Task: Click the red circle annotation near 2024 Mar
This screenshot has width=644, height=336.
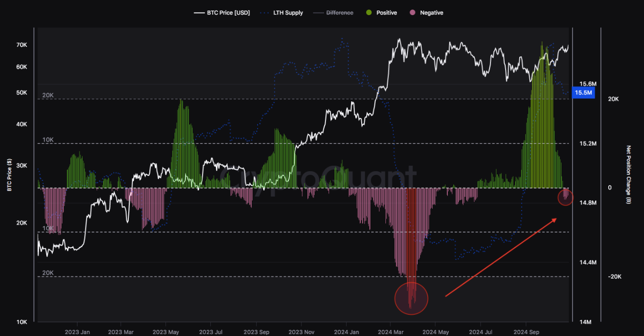Action: coord(411,298)
